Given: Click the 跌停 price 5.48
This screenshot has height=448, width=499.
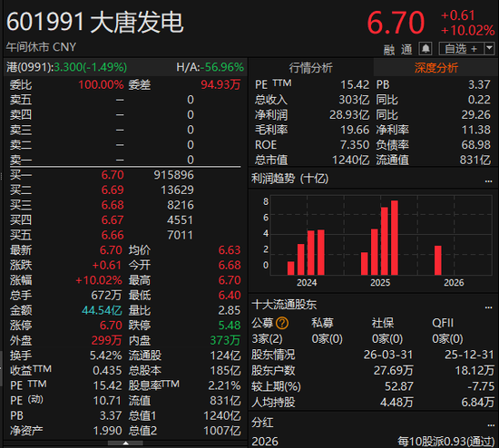Looking at the screenshot, I should click(x=230, y=326).
